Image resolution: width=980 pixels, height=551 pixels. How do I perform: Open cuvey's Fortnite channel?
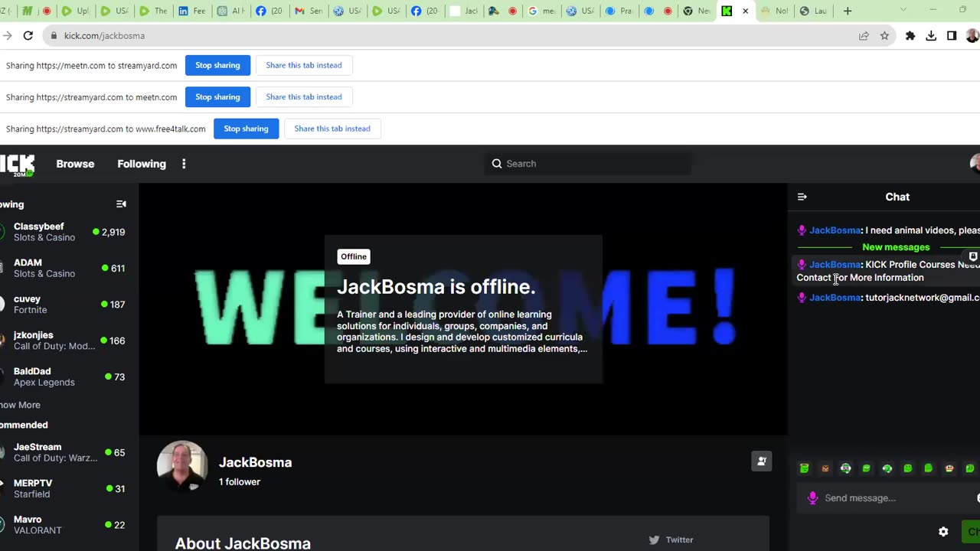tap(66, 305)
